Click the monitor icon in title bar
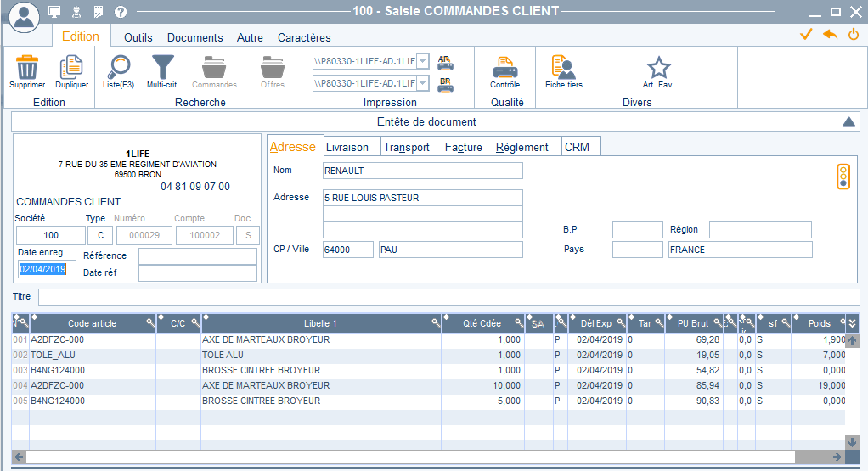 click(x=54, y=12)
